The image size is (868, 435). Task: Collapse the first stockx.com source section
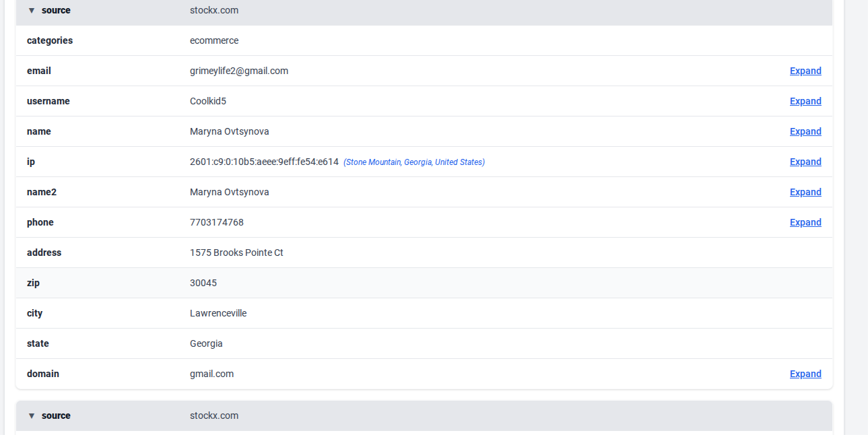[x=31, y=11]
